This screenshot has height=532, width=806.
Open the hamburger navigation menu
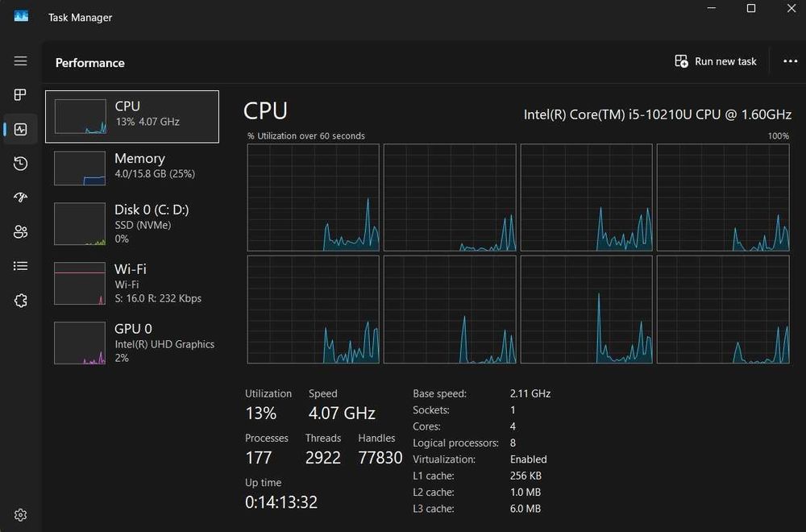[x=21, y=61]
